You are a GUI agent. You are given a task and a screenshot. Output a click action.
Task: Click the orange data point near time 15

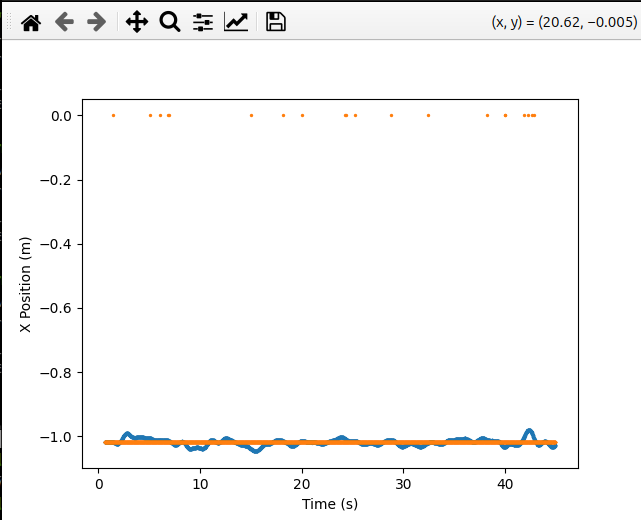click(x=251, y=116)
